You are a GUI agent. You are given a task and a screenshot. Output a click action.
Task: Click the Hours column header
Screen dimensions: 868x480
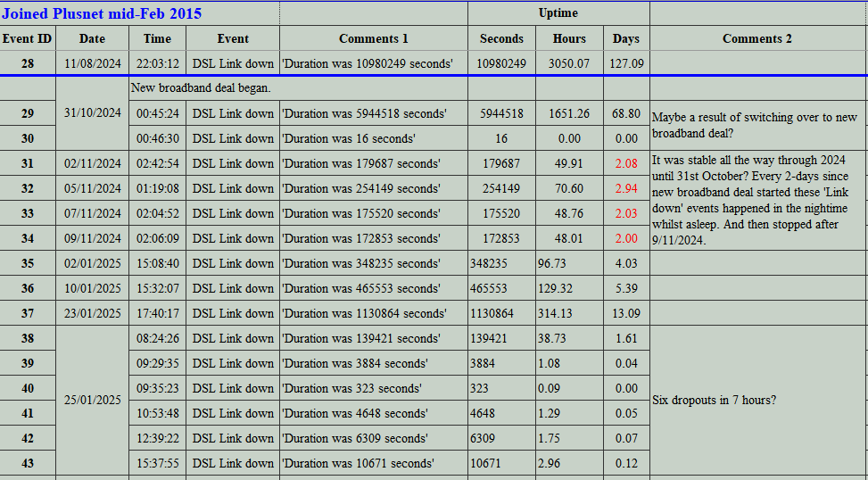[x=569, y=38]
